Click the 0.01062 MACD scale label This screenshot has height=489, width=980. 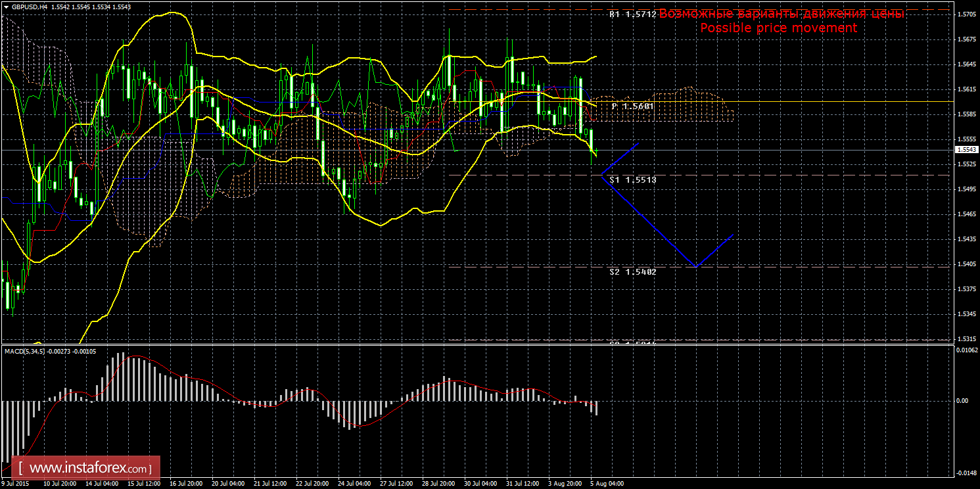[x=966, y=350]
